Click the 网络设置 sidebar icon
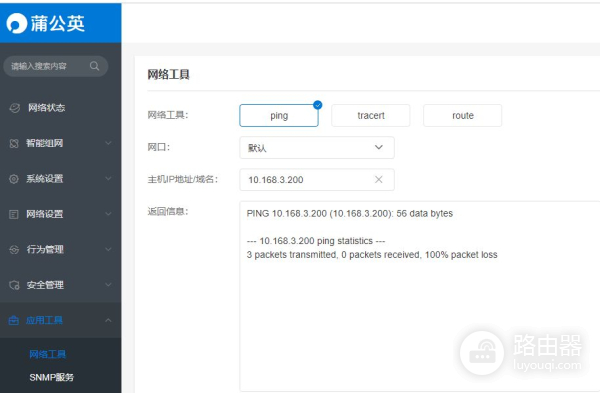 coord(14,214)
